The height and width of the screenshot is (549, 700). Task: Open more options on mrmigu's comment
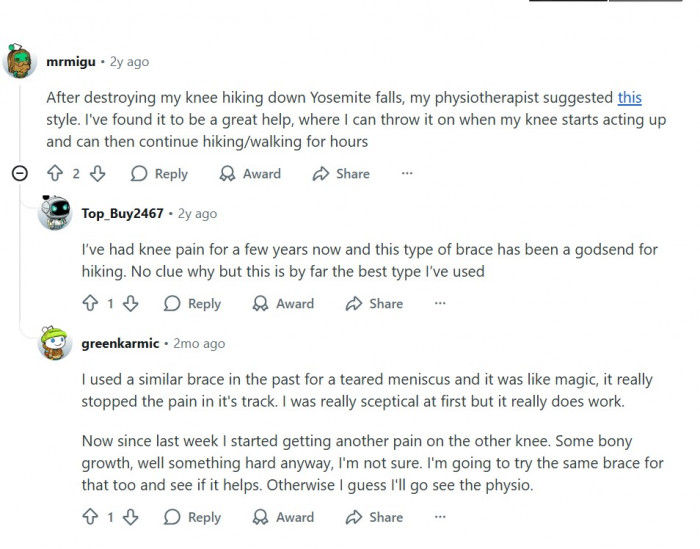[407, 174]
